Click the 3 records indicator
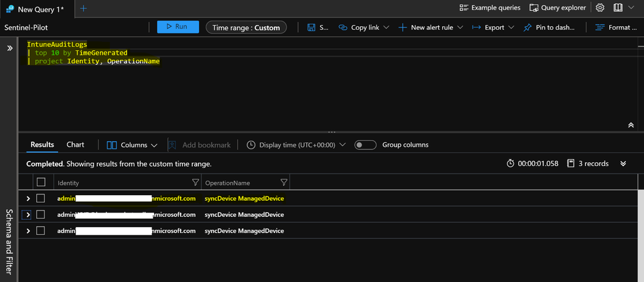The width and height of the screenshot is (644, 282). click(x=588, y=164)
